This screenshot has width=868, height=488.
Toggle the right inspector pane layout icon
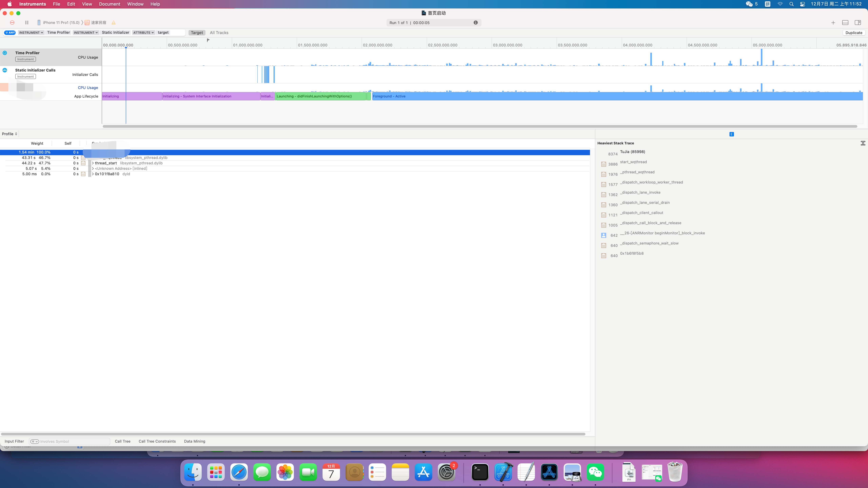857,23
